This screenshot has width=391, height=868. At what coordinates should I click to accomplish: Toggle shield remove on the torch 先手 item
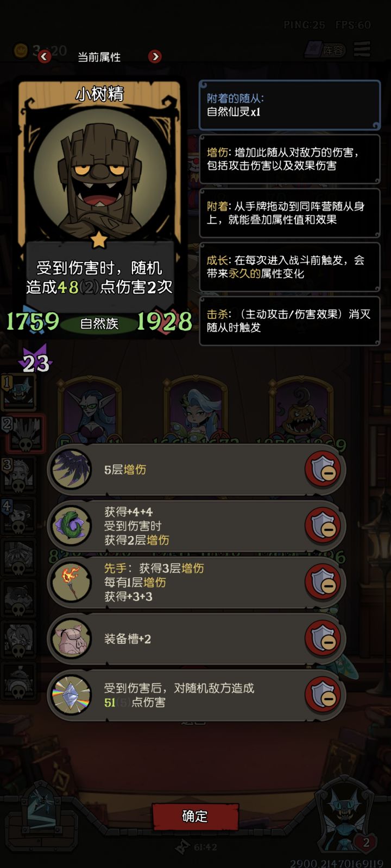(324, 582)
